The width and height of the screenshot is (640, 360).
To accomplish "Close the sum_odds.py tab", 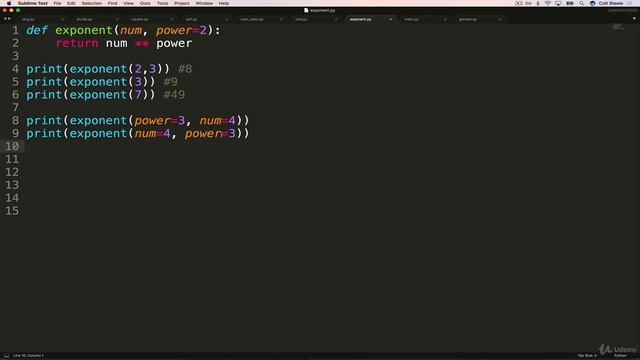I will pyautogui.click(x=281, y=19).
